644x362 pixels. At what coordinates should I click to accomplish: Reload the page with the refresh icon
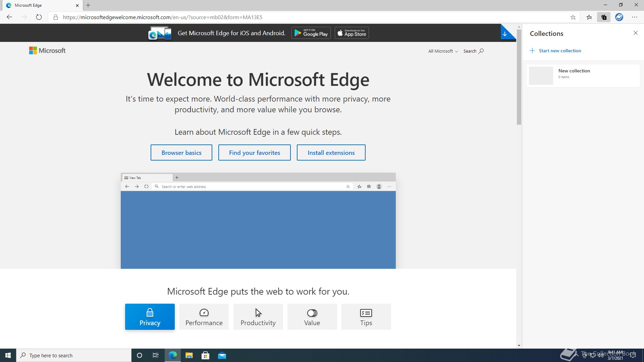(x=39, y=17)
